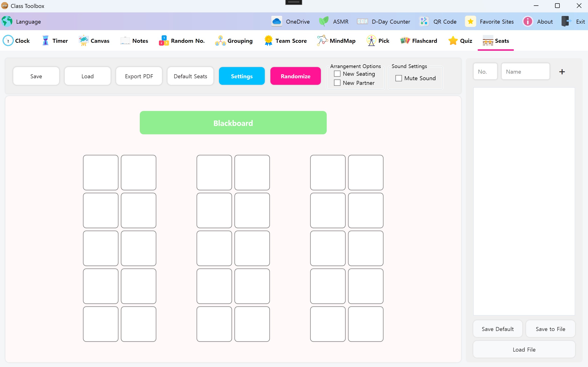Open the Clock tool icon
Screen dimensions: 588x367
8,40
